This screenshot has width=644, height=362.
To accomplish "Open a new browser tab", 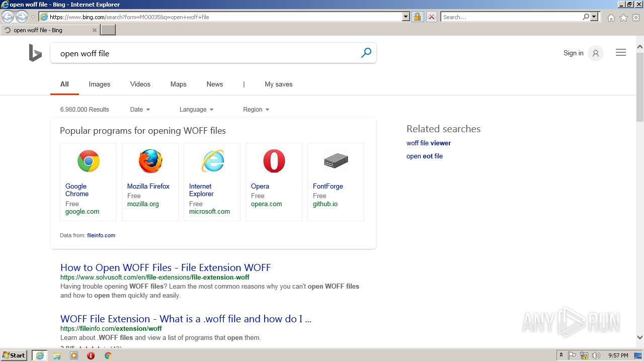I will pos(108,30).
